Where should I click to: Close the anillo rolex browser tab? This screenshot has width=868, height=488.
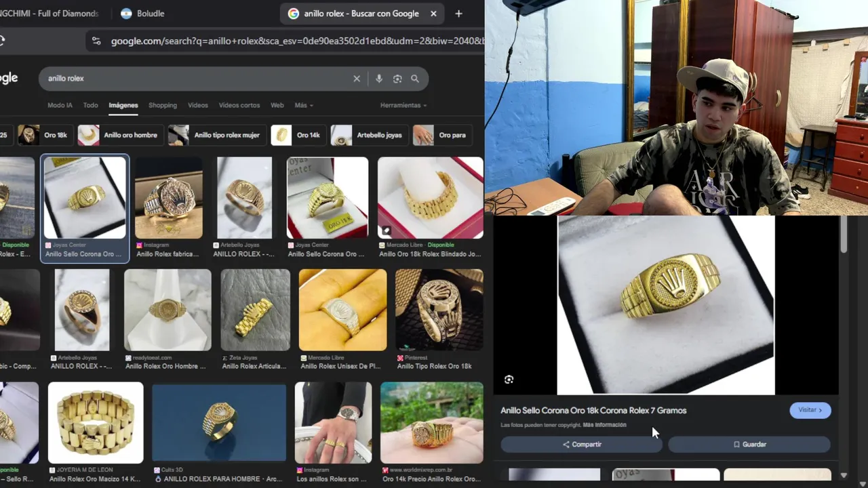(x=433, y=14)
